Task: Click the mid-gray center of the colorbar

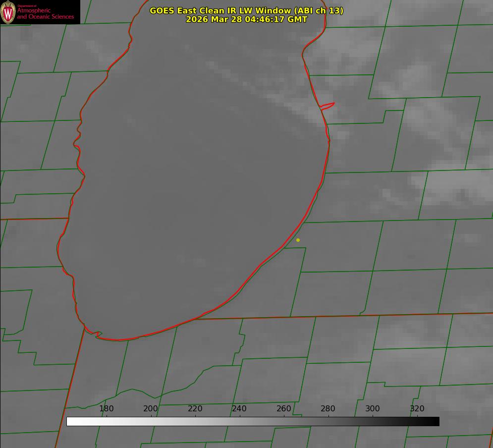Action: click(x=253, y=421)
